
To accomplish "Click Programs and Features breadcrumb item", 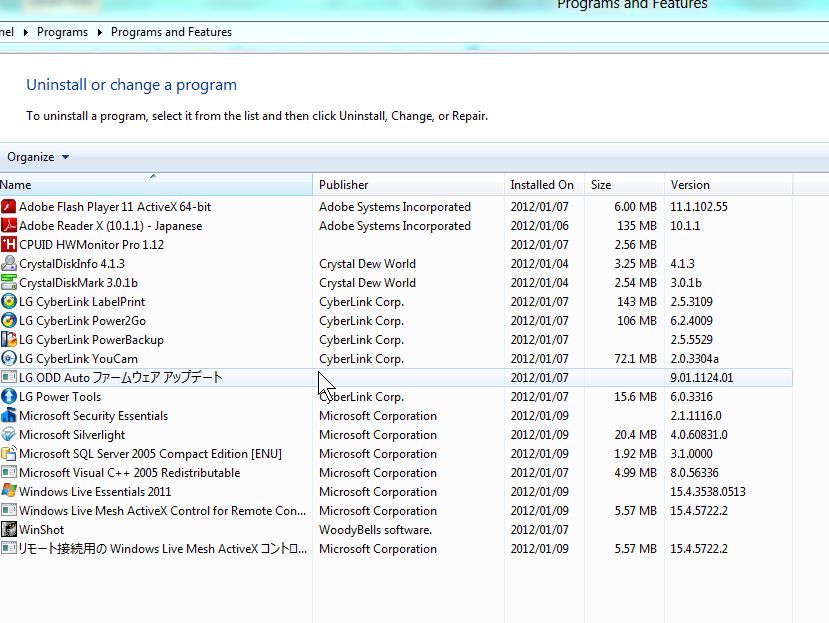I will (x=171, y=32).
